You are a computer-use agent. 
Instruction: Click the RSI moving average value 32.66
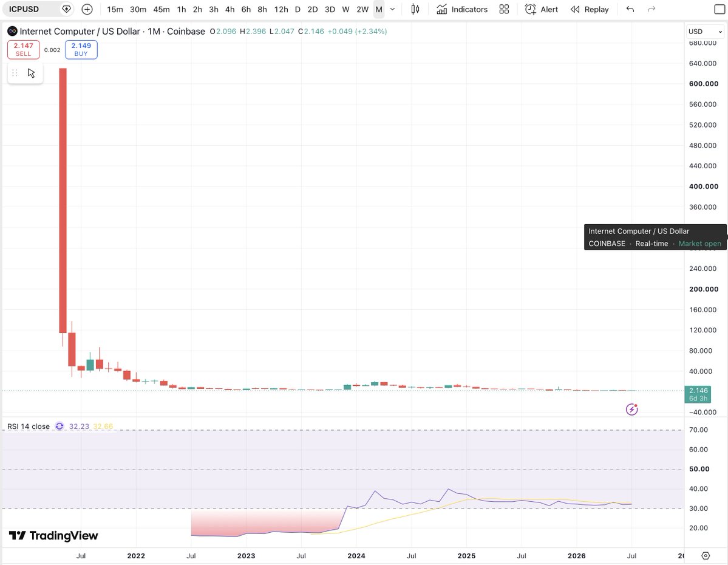point(103,426)
